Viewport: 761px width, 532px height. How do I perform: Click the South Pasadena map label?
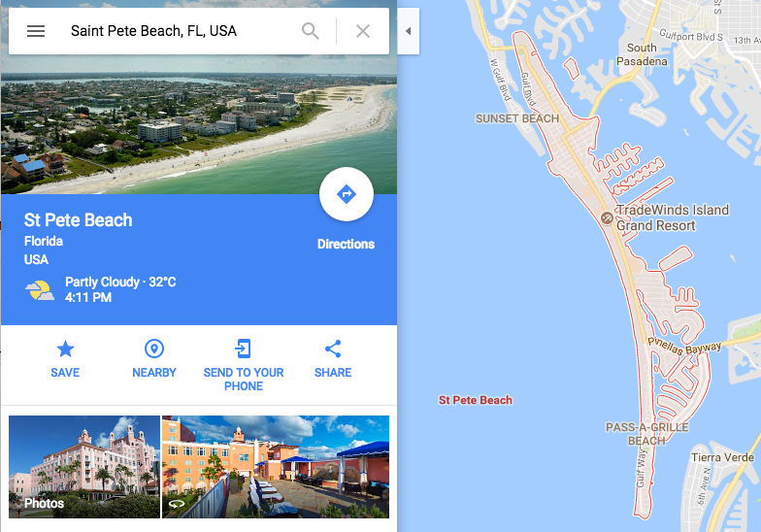coord(642,54)
